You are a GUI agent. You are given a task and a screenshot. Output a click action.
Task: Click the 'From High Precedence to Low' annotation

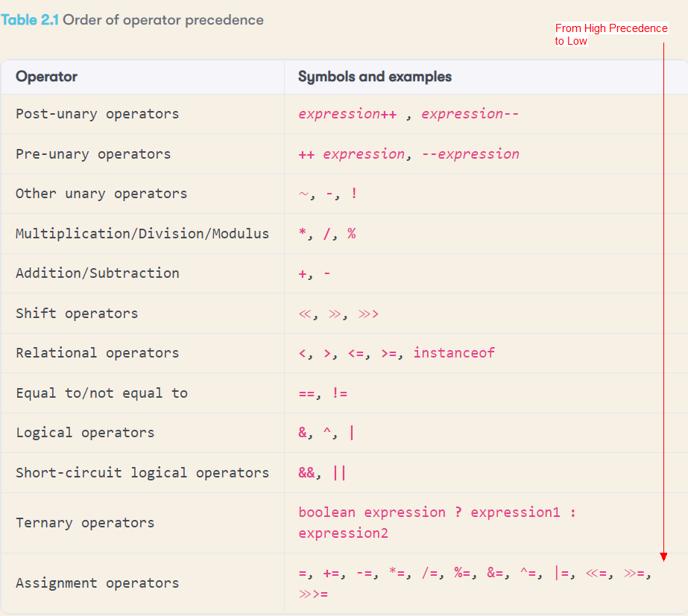611,34
